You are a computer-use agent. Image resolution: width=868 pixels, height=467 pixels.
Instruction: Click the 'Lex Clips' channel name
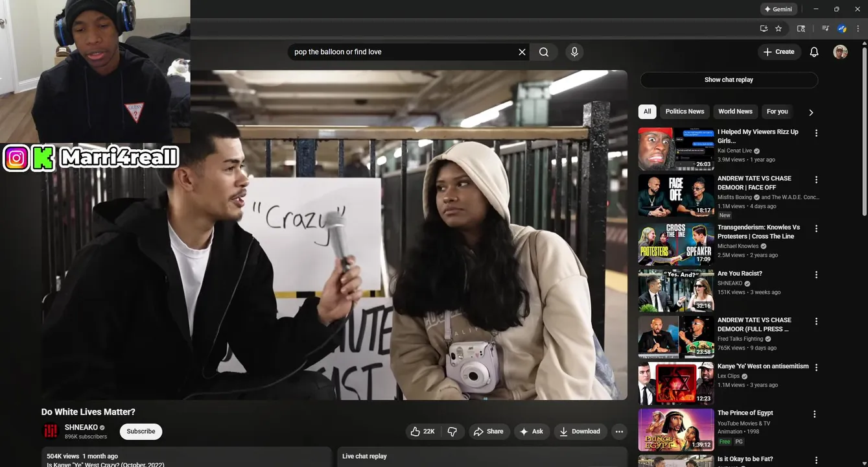click(729, 376)
